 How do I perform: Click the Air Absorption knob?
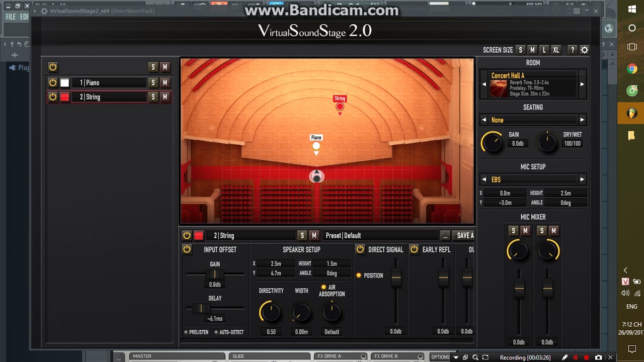pos(332,312)
